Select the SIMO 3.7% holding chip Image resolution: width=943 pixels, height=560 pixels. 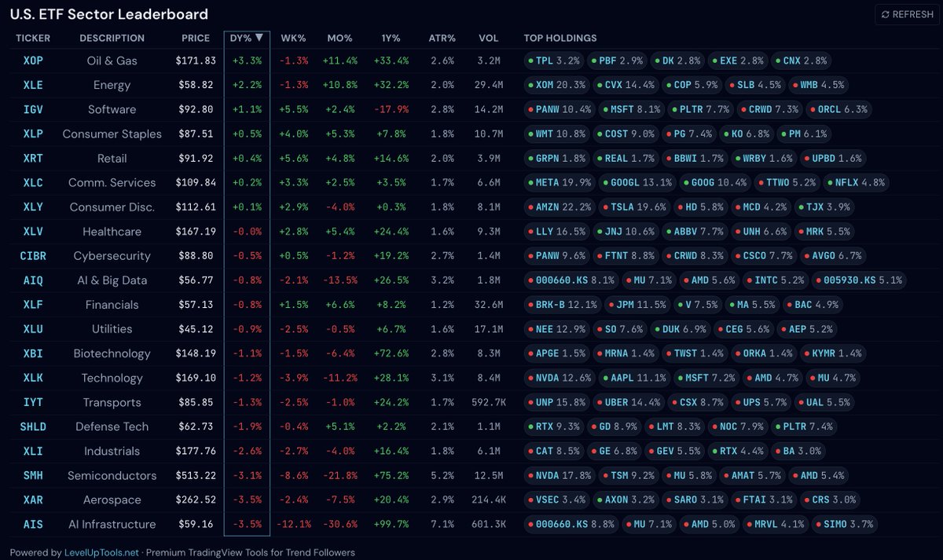coord(843,524)
